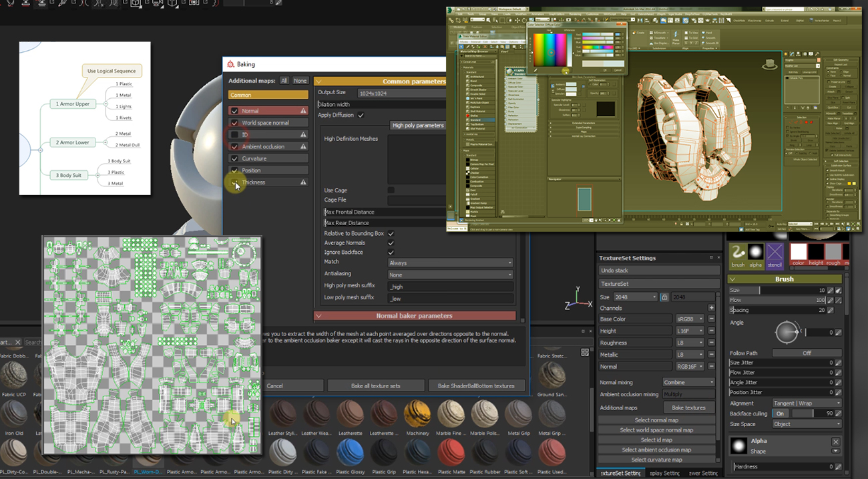Viewport: 868px width, 479px height.
Task: Remove the Metallic channel with minus icon
Action: point(711,355)
